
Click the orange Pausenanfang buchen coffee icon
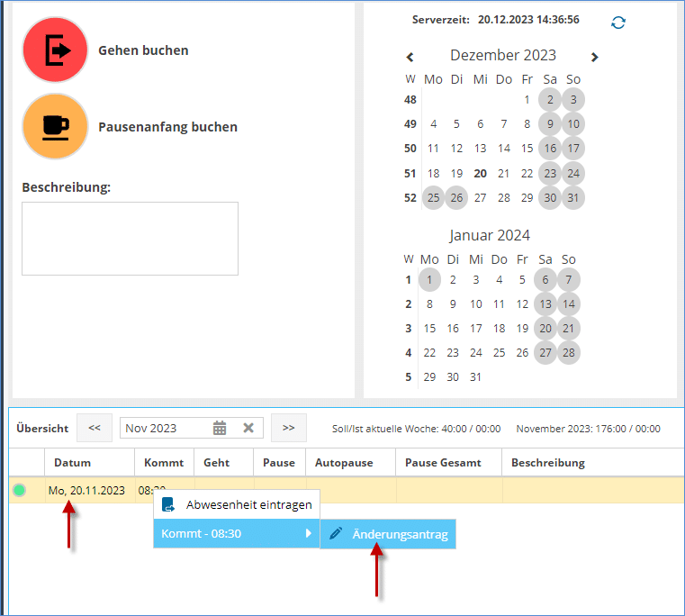(55, 127)
